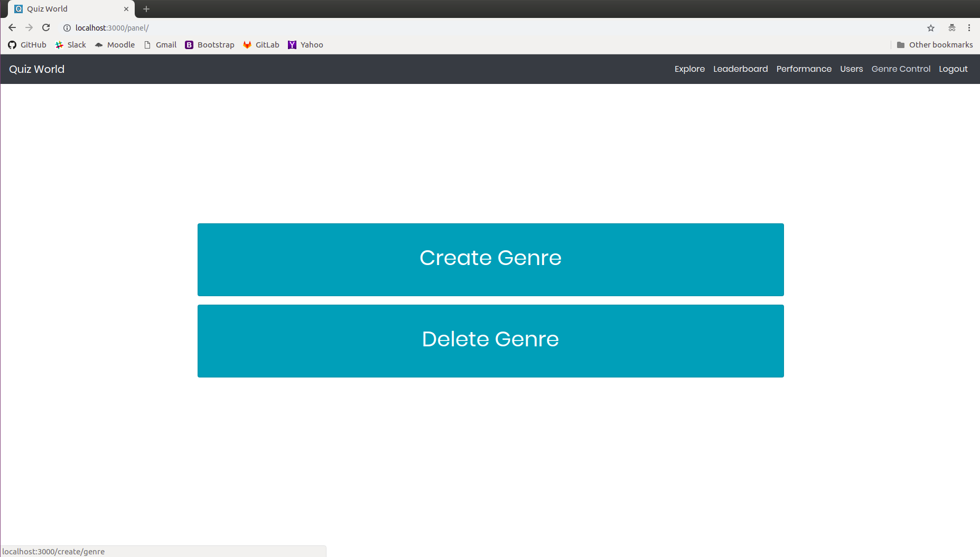Open the Other bookmarks folder
980x557 pixels.
[x=935, y=45]
